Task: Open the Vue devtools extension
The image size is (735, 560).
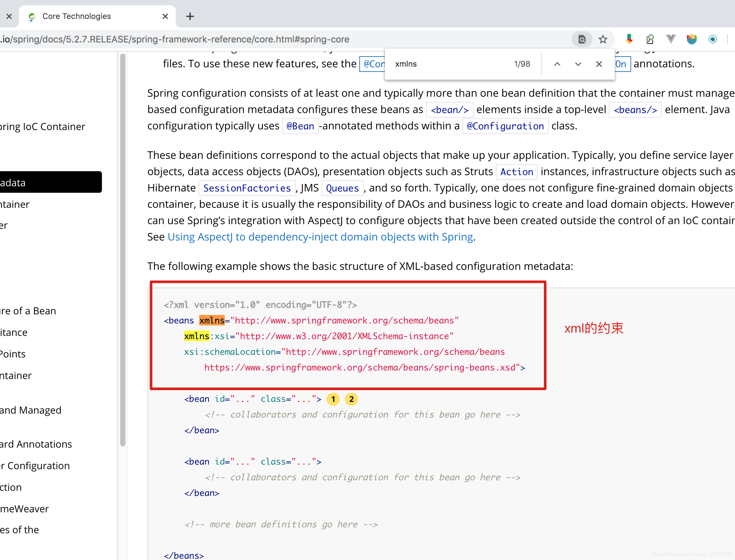Action: pos(671,39)
